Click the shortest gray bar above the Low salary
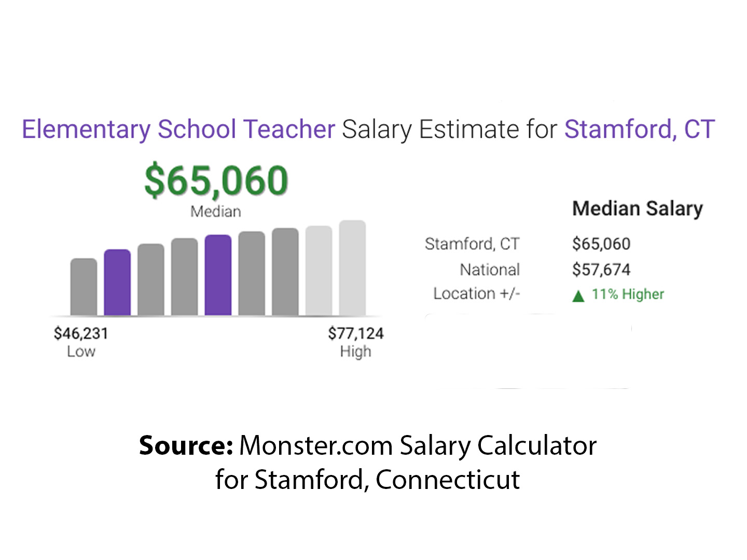747x560 pixels. tap(84, 286)
